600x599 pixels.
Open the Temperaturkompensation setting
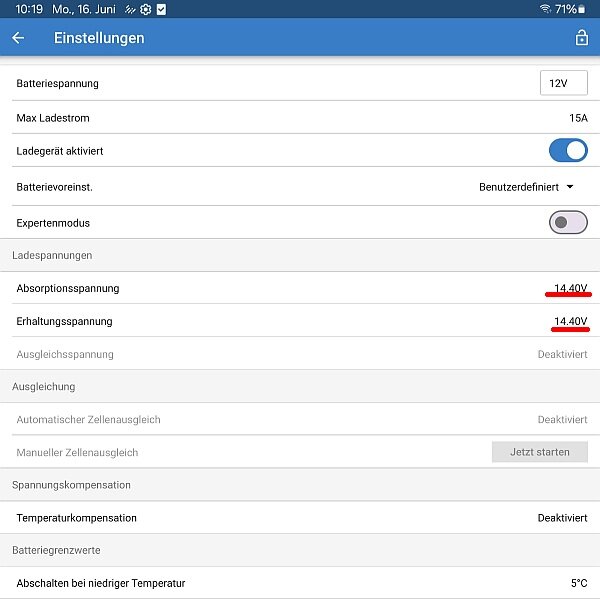[300, 517]
